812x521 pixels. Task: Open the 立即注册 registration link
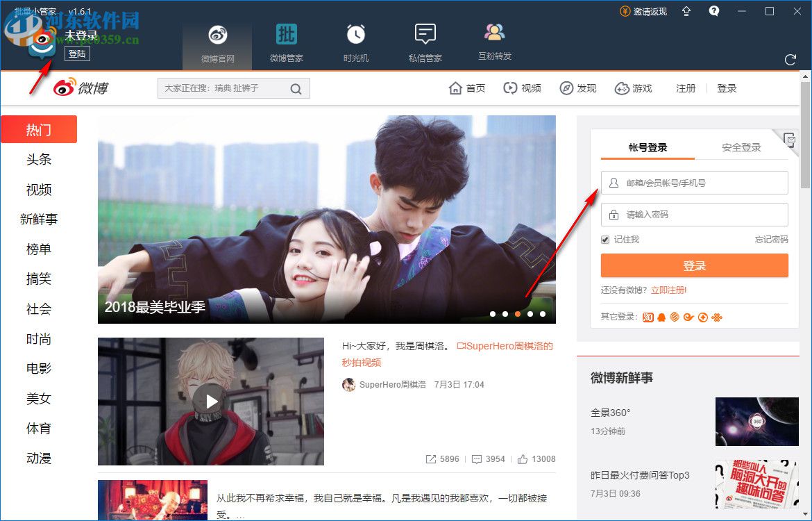668,290
